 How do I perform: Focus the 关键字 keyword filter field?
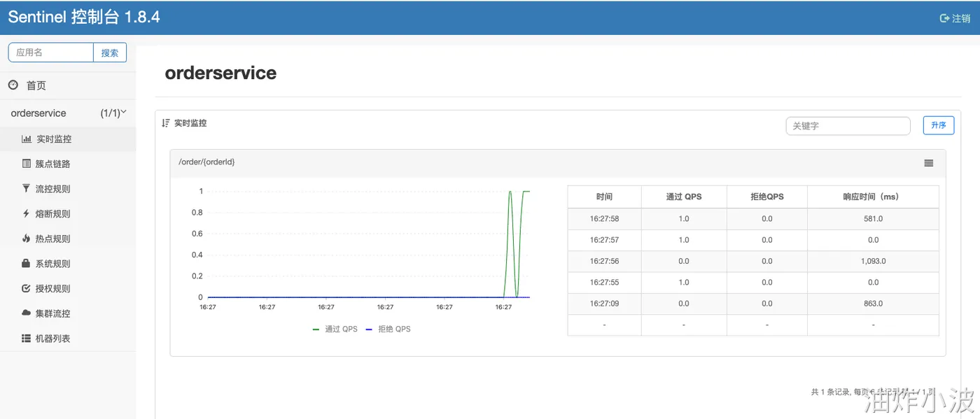coord(848,126)
